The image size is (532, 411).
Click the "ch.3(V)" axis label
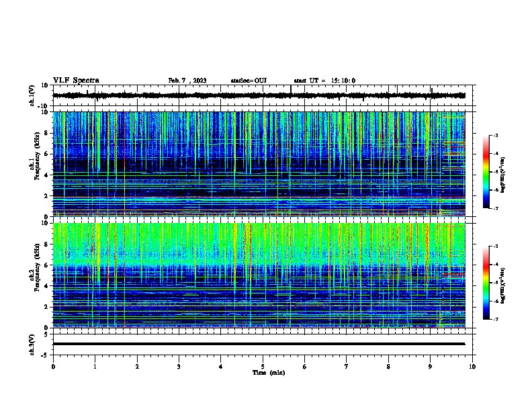point(32,345)
